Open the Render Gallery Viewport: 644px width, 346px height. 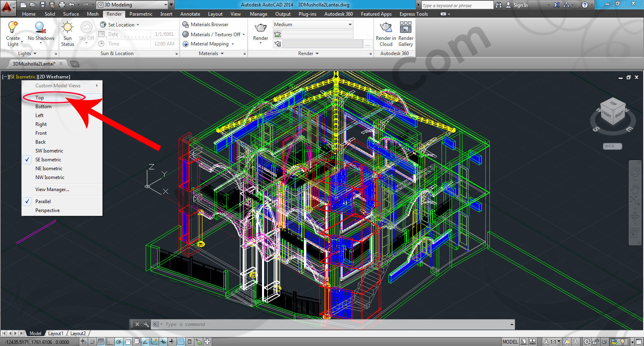pyautogui.click(x=405, y=27)
